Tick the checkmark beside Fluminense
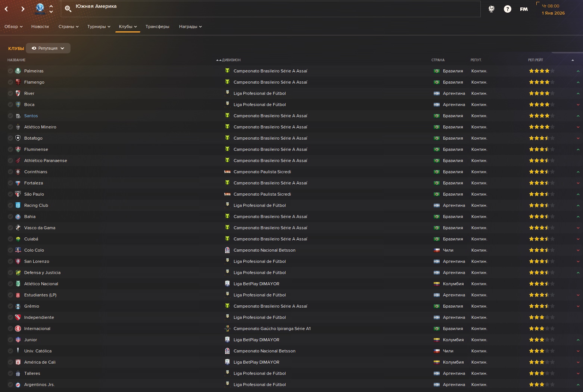 tap(10, 149)
